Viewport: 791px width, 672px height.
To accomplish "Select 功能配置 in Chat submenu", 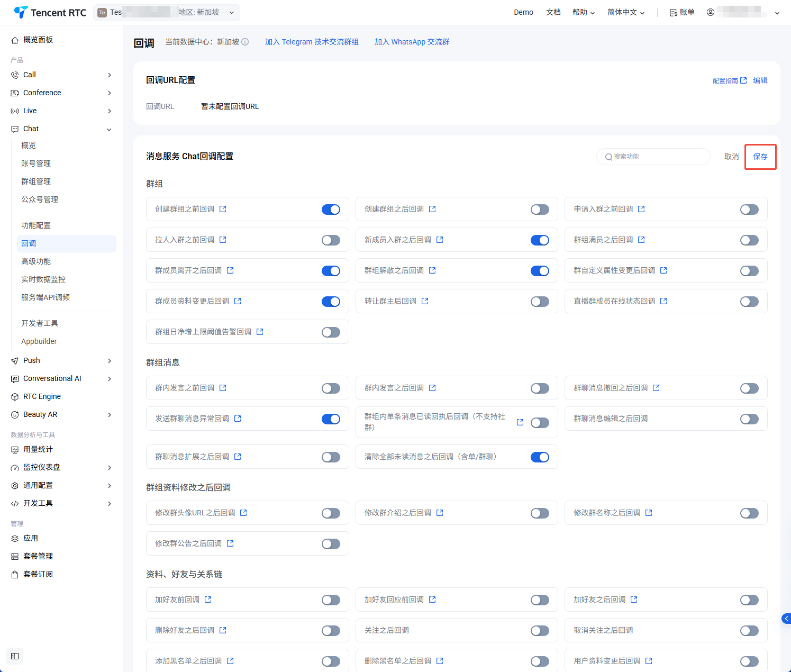I will tap(36, 225).
